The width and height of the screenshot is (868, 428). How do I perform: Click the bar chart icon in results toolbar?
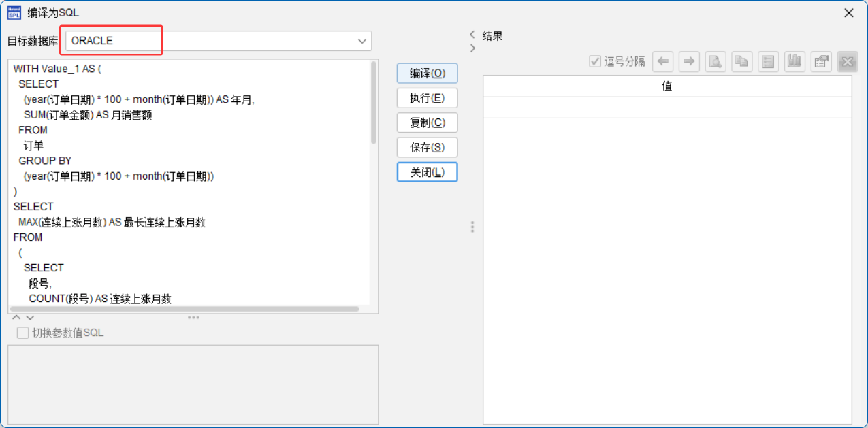(x=794, y=62)
